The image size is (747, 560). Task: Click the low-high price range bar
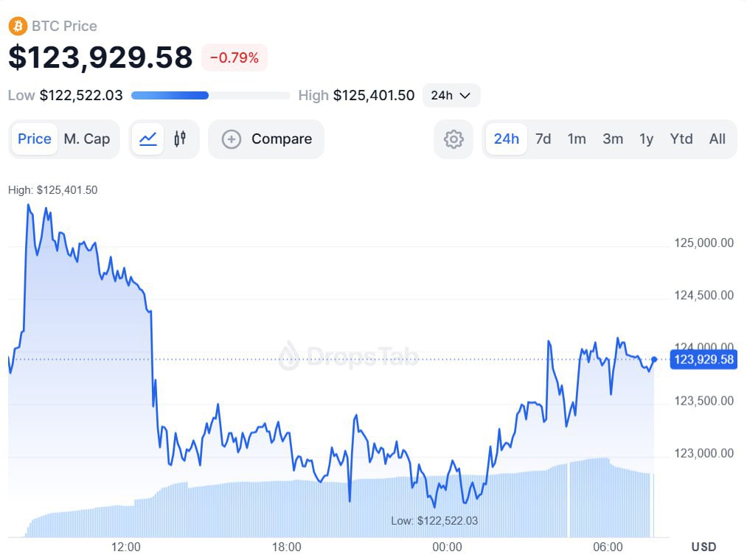point(210,95)
